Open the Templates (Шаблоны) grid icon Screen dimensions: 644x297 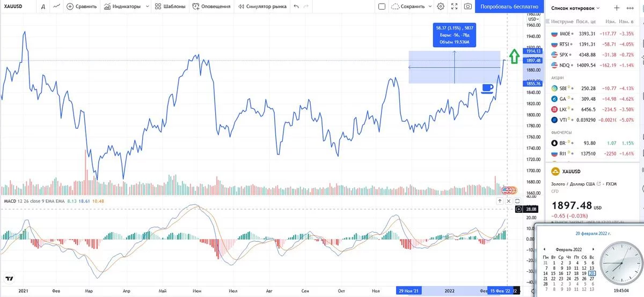click(157, 7)
